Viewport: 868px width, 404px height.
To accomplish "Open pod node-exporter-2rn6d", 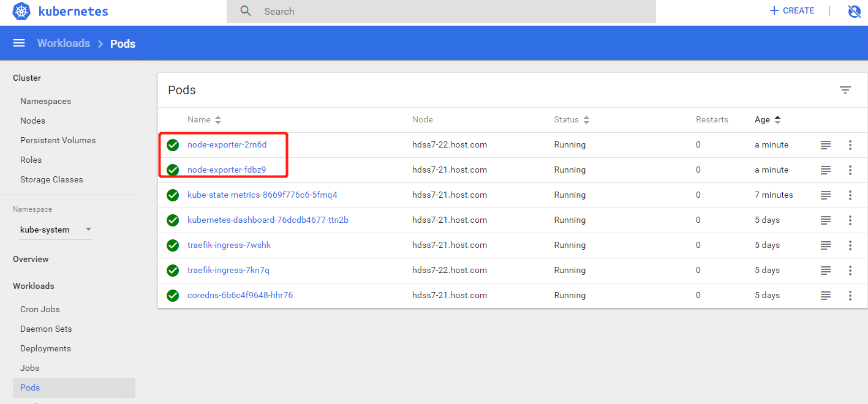I will (227, 145).
